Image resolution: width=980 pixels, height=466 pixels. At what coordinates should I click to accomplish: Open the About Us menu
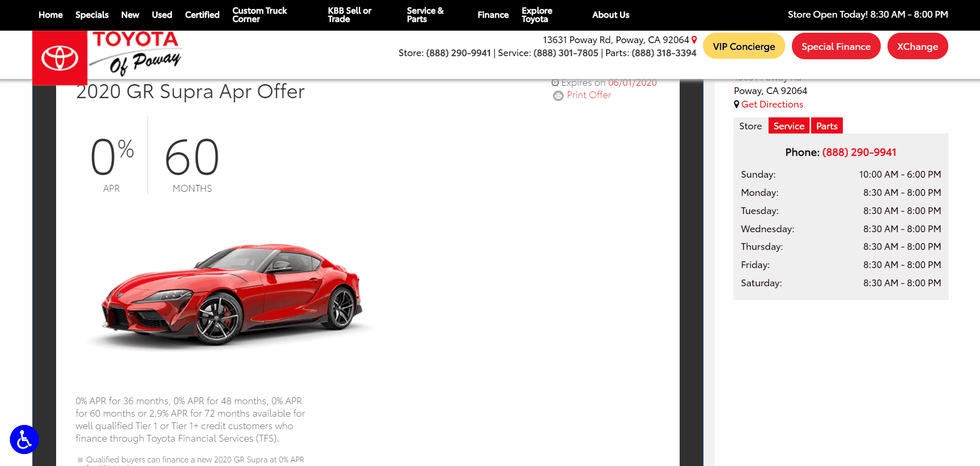pyautogui.click(x=611, y=15)
